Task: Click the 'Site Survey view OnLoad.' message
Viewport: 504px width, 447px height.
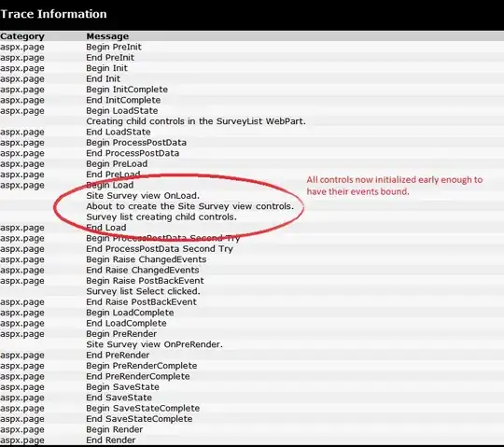Action: point(143,195)
